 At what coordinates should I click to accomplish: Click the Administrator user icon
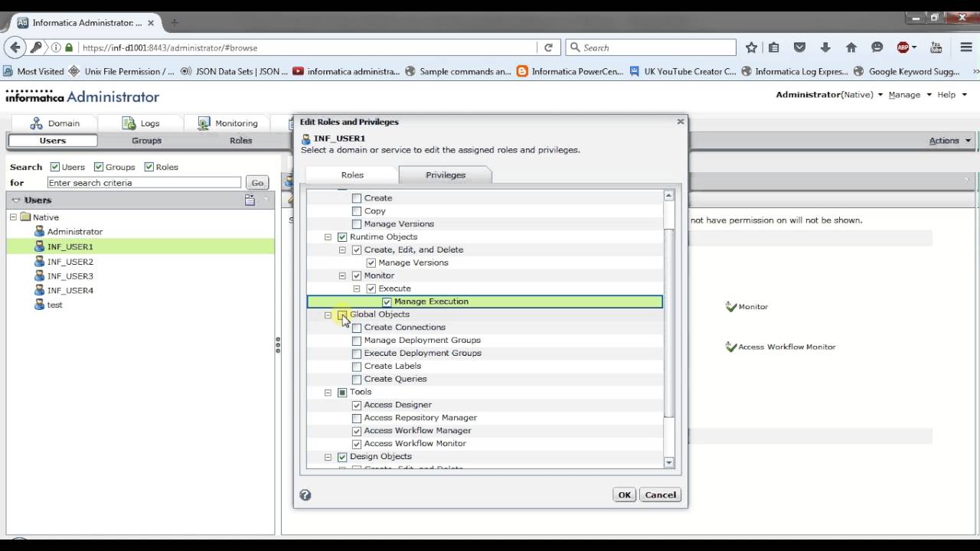(x=40, y=231)
